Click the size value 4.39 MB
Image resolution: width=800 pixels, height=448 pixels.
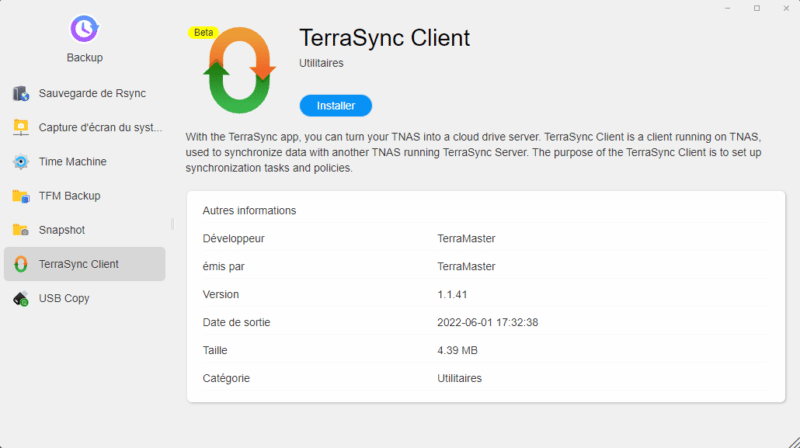457,351
